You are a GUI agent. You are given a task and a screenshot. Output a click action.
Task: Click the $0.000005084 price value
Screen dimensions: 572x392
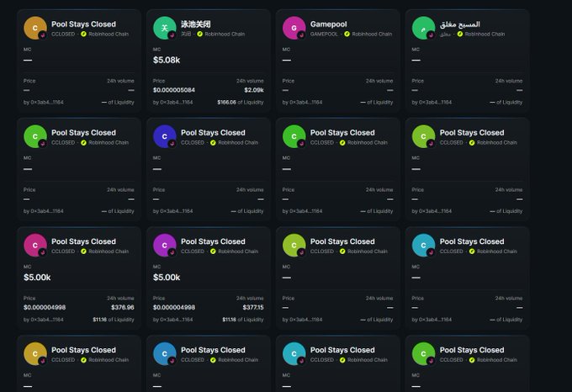(174, 90)
